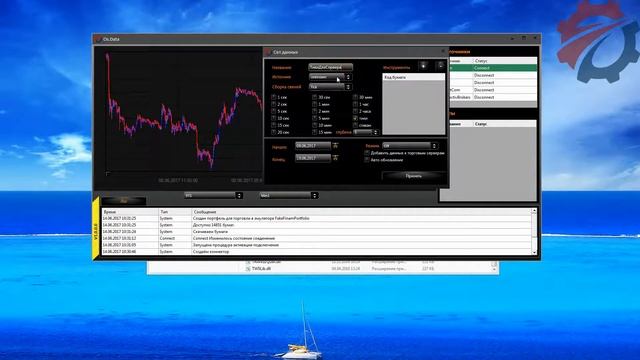Enable the 15 мин candle checkbox
The image size is (640, 360).
pos(314,132)
